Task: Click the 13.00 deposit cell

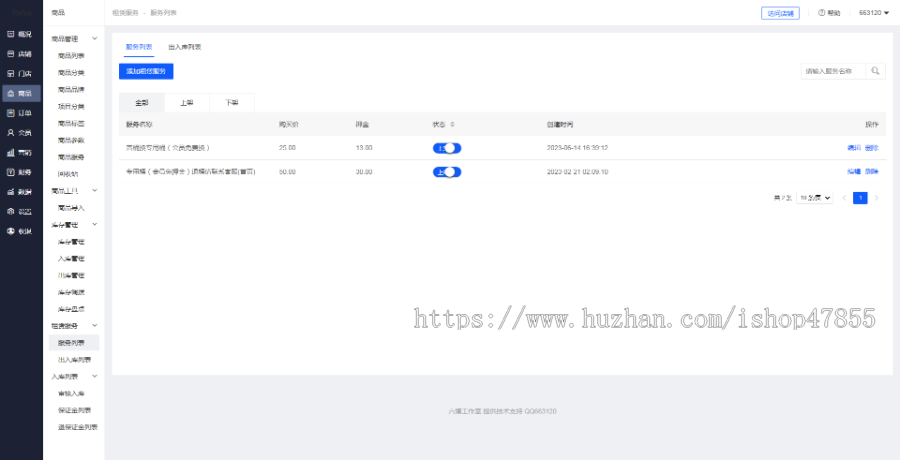Action: (x=364, y=148)
